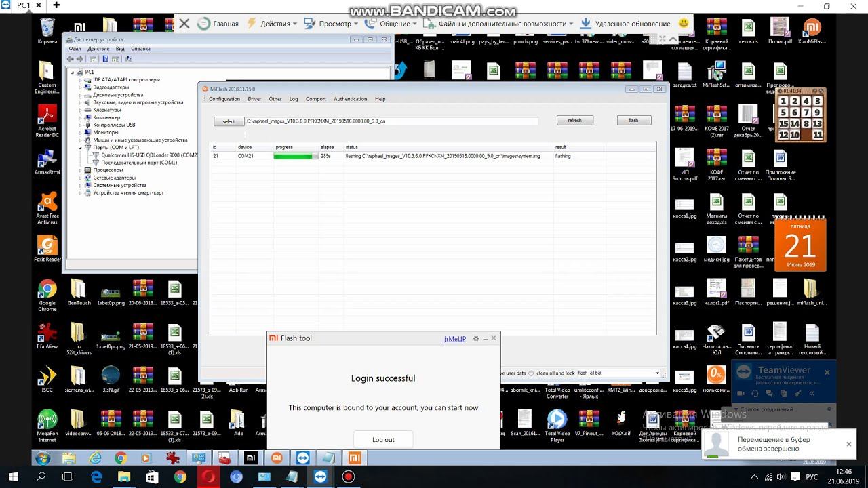
Task: Open Total Video Player desktop icon
Action: coord(557,426)
